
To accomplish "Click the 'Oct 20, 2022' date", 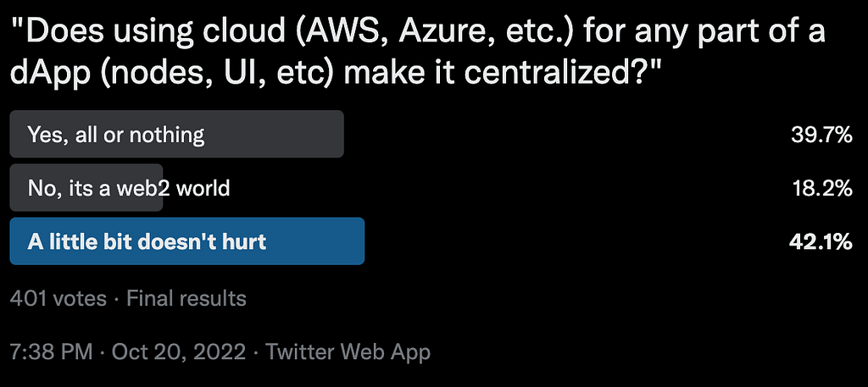I will tap(179, 351).
